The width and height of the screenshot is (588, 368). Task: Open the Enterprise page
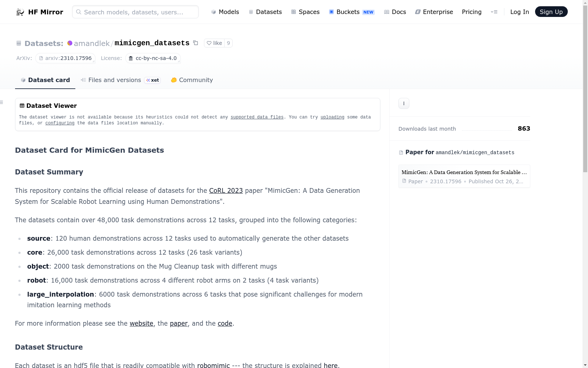point(434,12)
